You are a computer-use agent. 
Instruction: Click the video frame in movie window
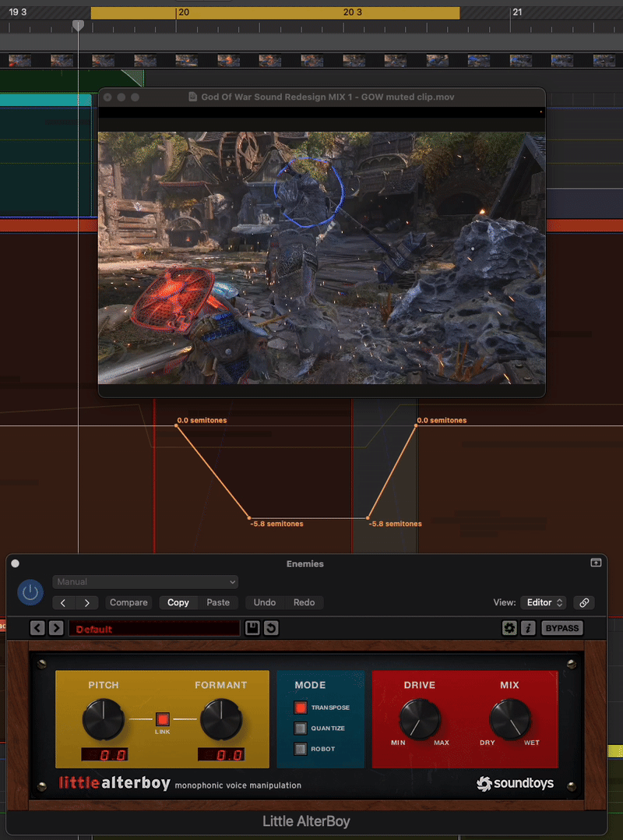pos(322,258)
